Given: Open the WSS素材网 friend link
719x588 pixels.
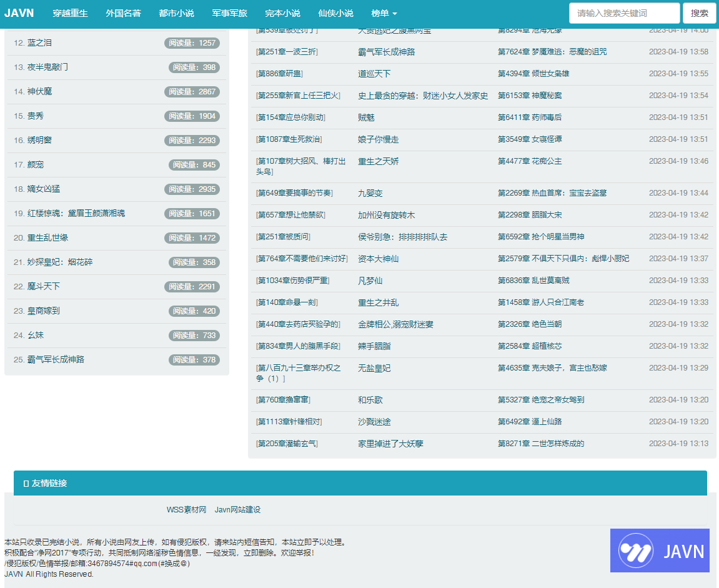Looking at the screenshot, I should click(186, 509).
